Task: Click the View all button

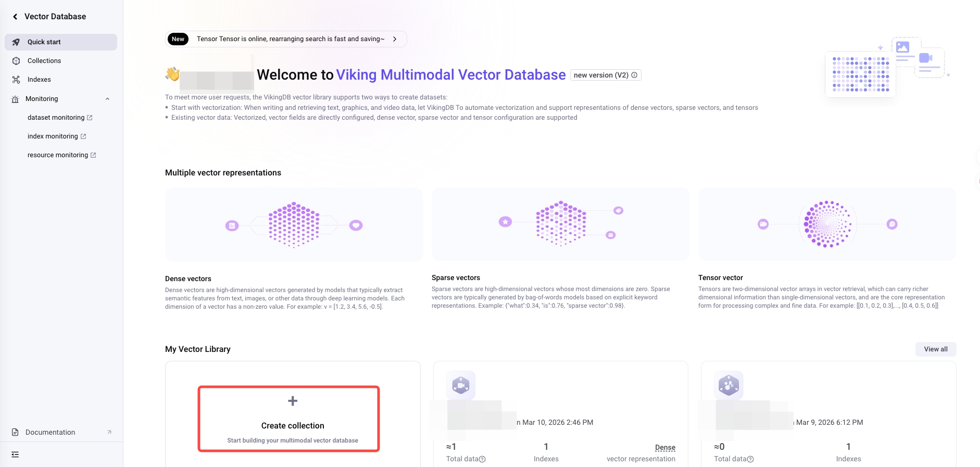Action: (935, 349)
